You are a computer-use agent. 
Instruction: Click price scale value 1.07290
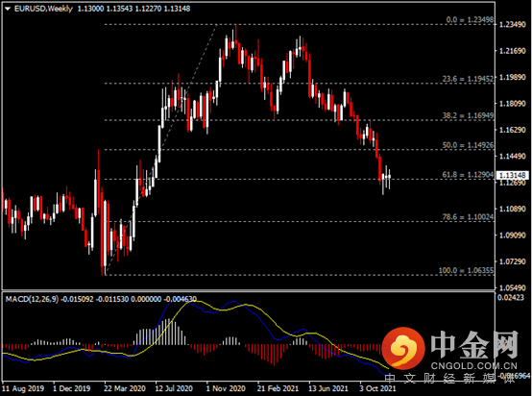click(513, 261)
